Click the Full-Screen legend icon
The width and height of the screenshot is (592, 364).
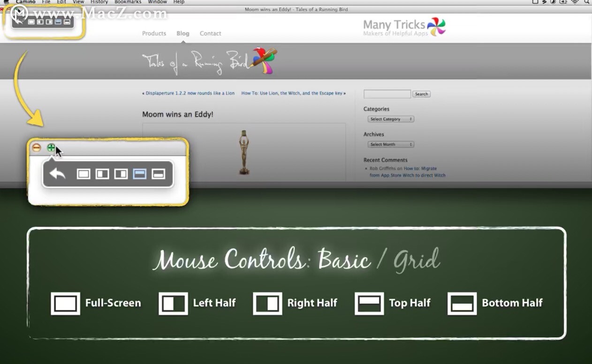[x=65, y=303]
